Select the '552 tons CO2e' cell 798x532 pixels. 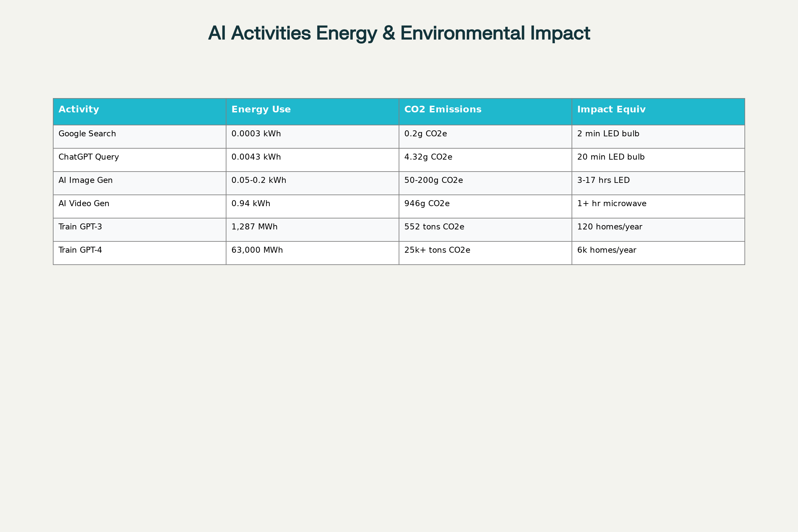click(x=434, y=227)
